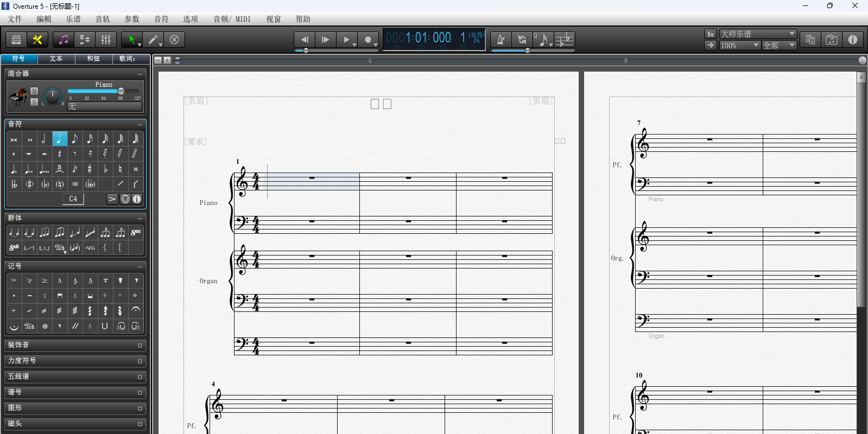Switch to the 和弦 tab

pos(93,59)
